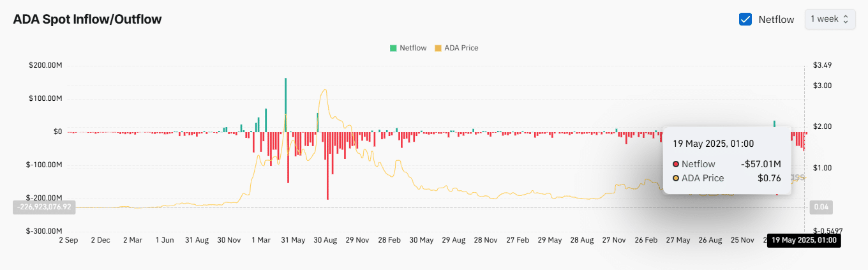Screen dimensions: 868x270
Task: Click the up-down chevron beside 1 week
Action: tap(846, 19)
